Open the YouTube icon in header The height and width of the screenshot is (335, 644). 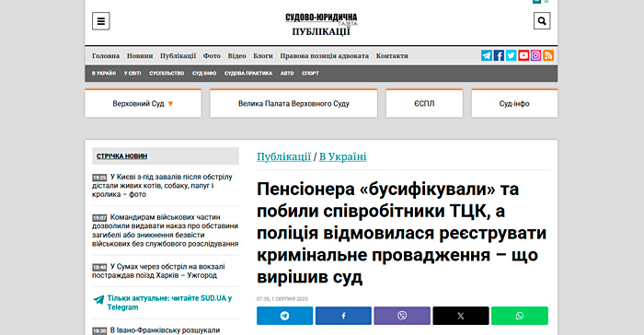pyautogui.click(x=523, y=55)
